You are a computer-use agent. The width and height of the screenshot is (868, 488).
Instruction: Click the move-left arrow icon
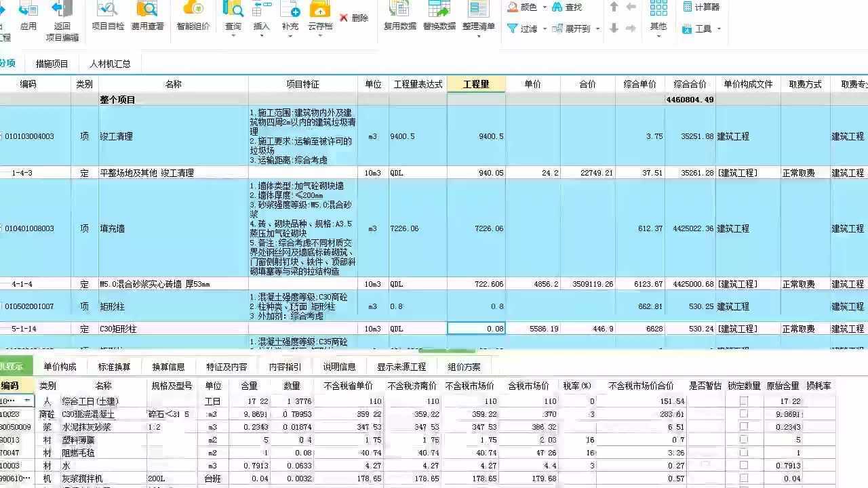(631, 7)
